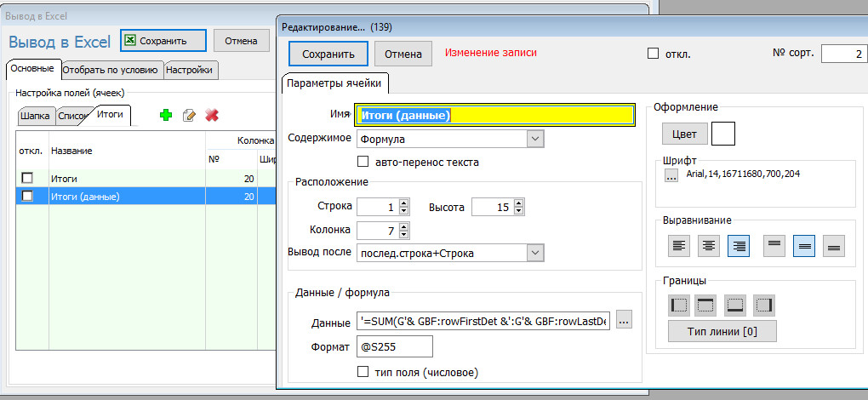Viewport: 868px width, 400px height.
Task: Switch to the Шапка tab
Action: pyautogui.click(x=35, y=115)
